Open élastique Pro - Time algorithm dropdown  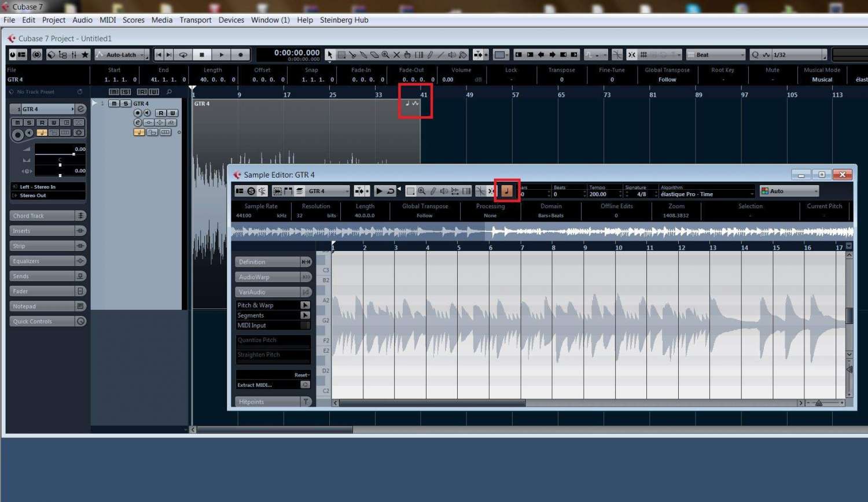point(707,194)
